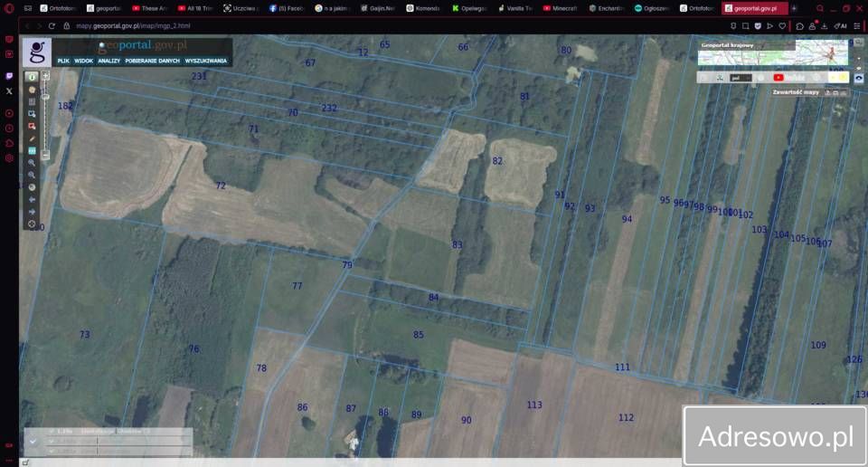Open the WYSZUKIWANIA menu
This screenshot has height=467, width=868.
(x=206, y=61)
